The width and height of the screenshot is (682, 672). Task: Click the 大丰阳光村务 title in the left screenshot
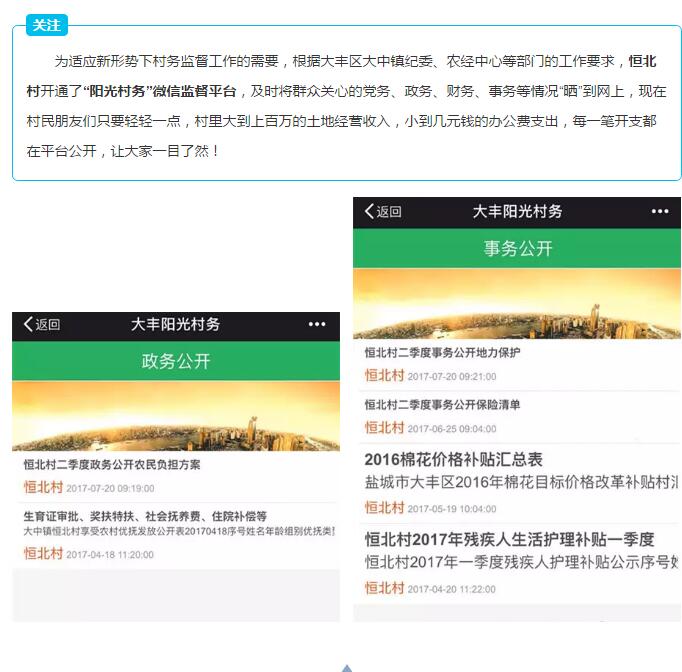(x=175, y=324)
